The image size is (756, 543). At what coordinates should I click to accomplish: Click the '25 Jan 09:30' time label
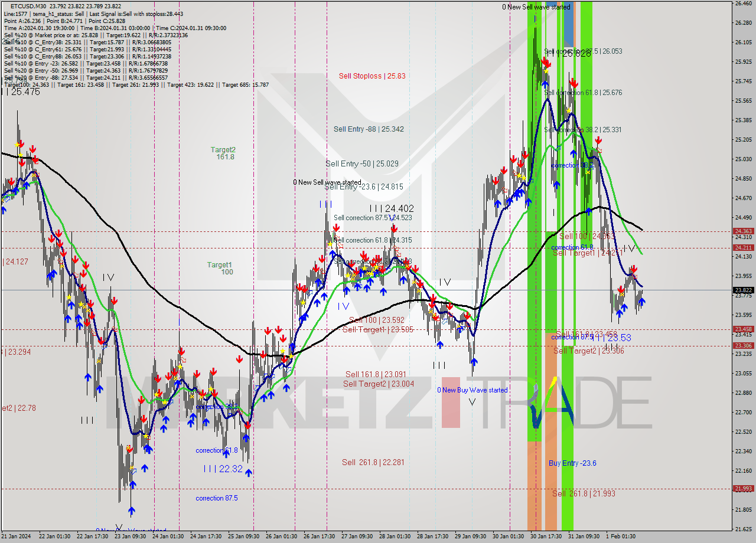click(x=244, y=537)
